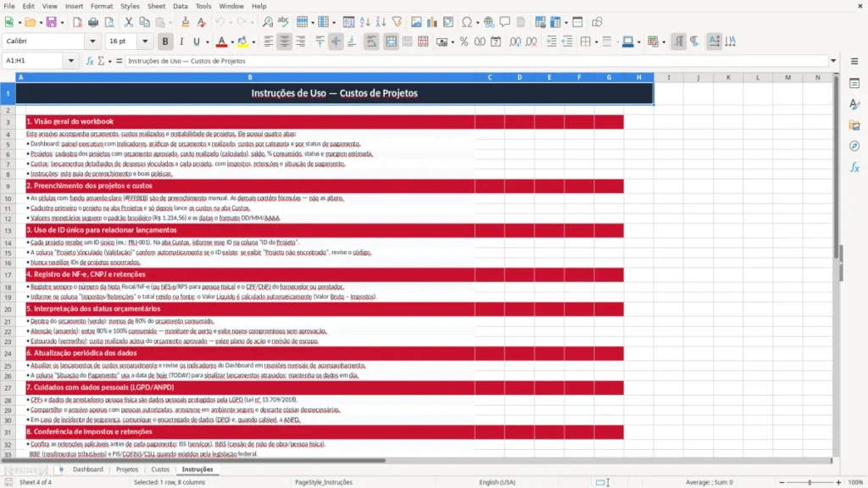Image resolution: width=868 pixels, height=488 pixels.
Task: Toggle Wrap text button
Action: (371, 42)
